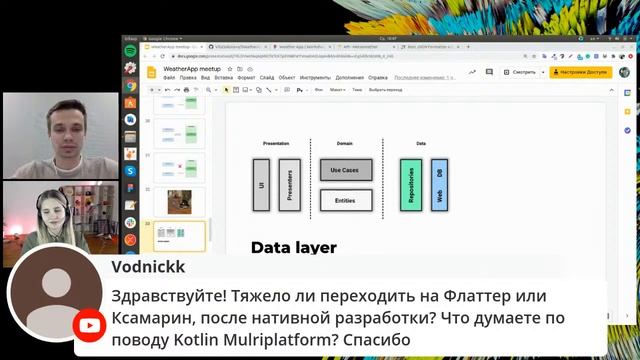Expand the insert image dropdown arrow
Image resolution: width=640 pixels, height=360 pixels.
click(251, 90)
